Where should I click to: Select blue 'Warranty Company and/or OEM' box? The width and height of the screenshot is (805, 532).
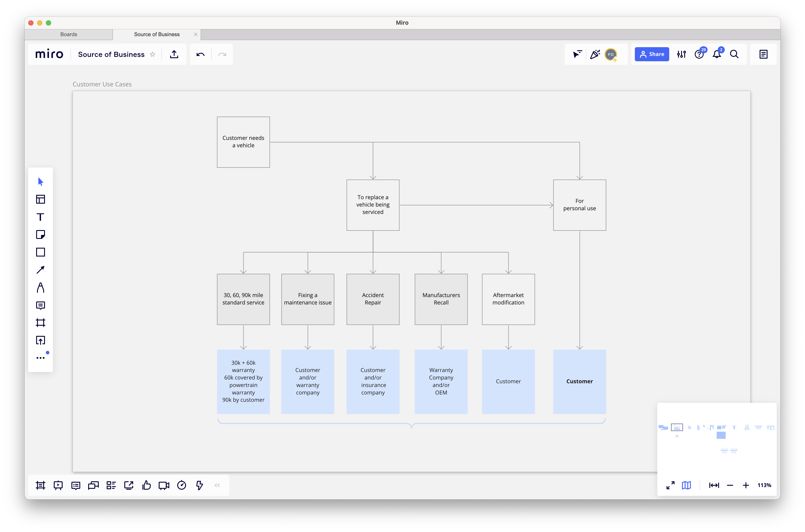(x=441, y=381)
